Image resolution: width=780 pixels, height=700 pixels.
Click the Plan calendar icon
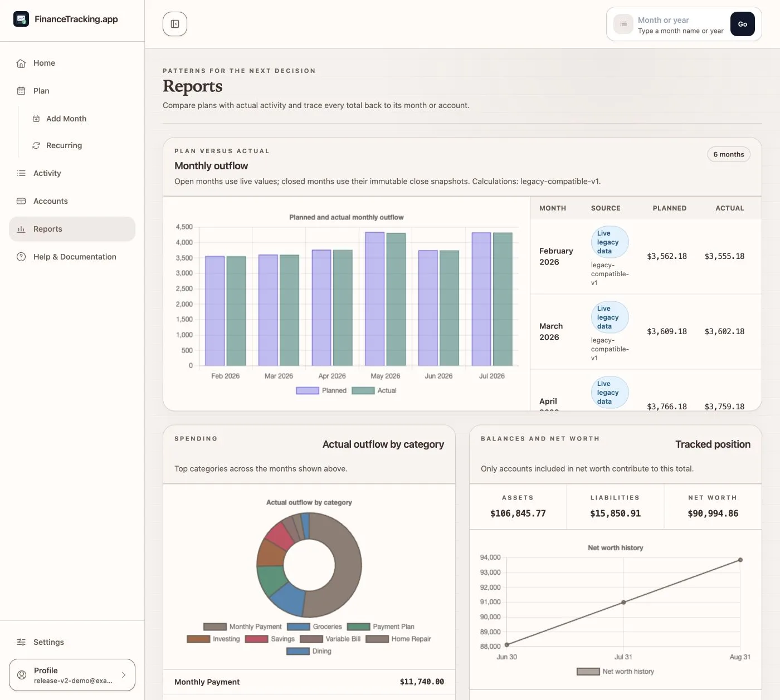click(21, 91)
